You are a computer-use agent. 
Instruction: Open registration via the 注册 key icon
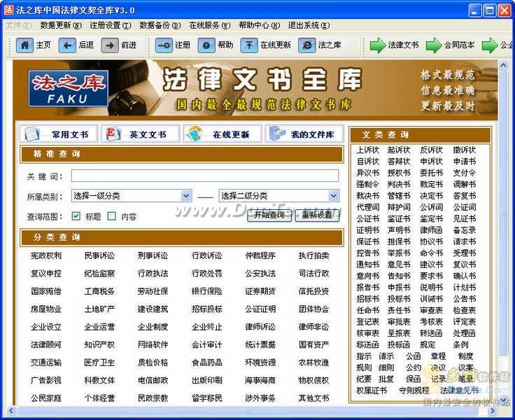tap(164, 45)
